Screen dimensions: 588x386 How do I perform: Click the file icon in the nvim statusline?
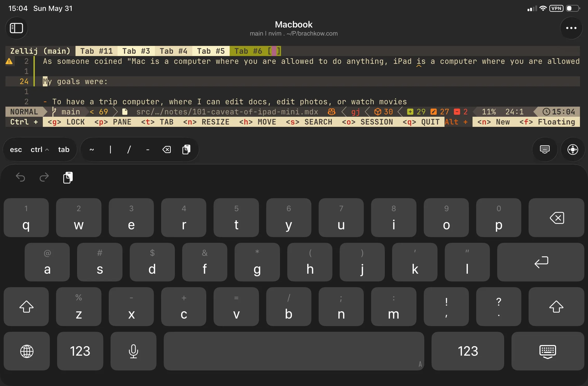coord(125,112)
